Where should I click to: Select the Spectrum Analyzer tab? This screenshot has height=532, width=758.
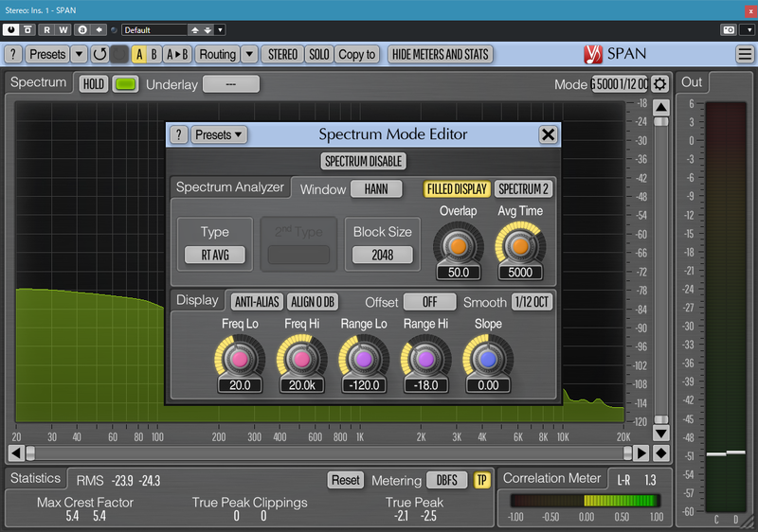tap(230, 187)
